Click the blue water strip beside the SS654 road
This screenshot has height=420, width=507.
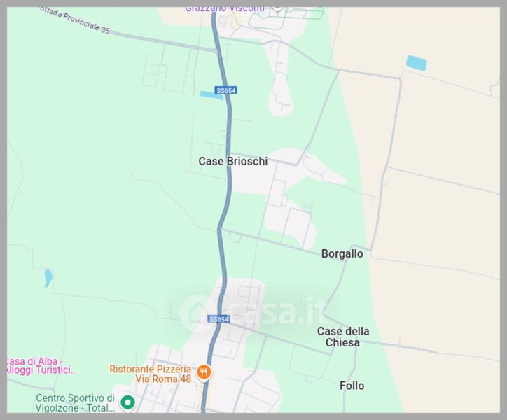[x=211, y=95]
